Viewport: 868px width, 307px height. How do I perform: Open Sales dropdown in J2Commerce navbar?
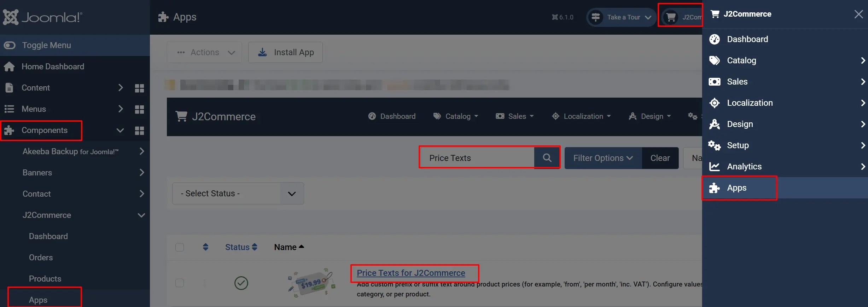(x=515, y=116)
